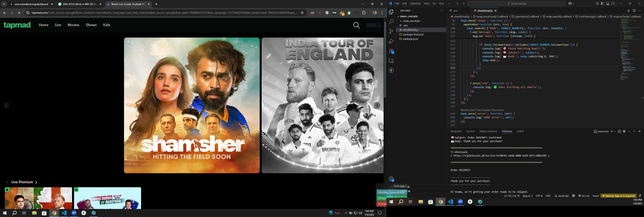Toggle VS Code bottom Panel visibility
The image size is (644, 217).
608,3
